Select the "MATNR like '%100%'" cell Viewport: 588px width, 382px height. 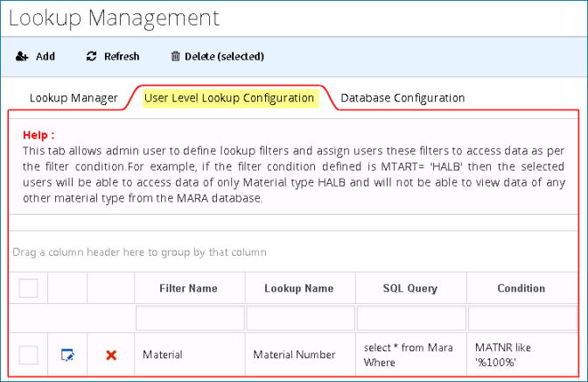[x=522, y=355]
